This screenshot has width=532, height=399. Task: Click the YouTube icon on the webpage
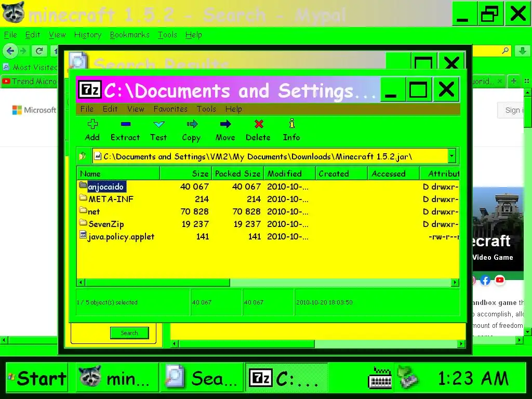[499, 280]
